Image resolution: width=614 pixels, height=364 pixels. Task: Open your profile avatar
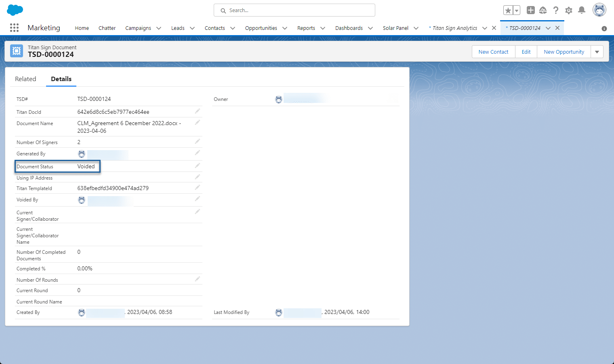(599, 10)
